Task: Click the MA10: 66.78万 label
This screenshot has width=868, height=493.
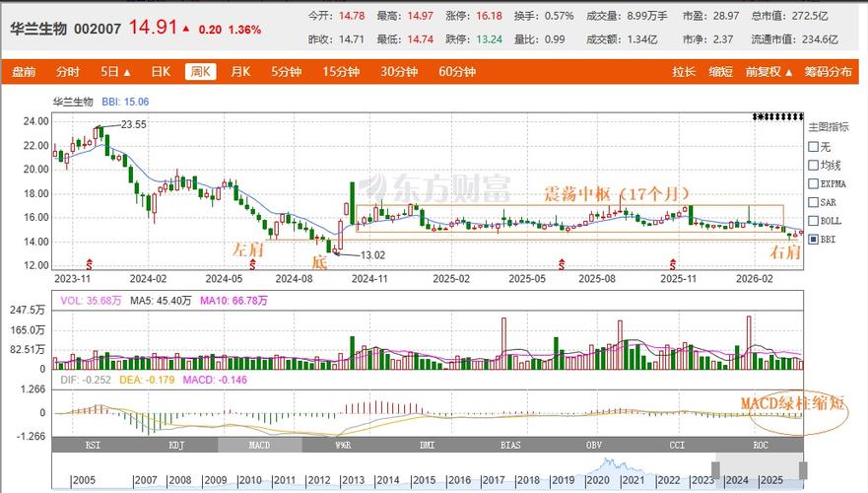Action: pos(234,301)
